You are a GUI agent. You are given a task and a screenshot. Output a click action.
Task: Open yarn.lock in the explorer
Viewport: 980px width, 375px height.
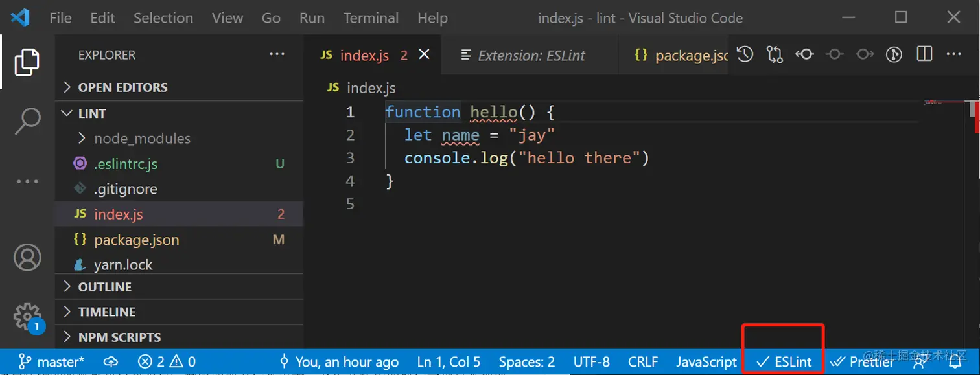[x=180, y=265]
